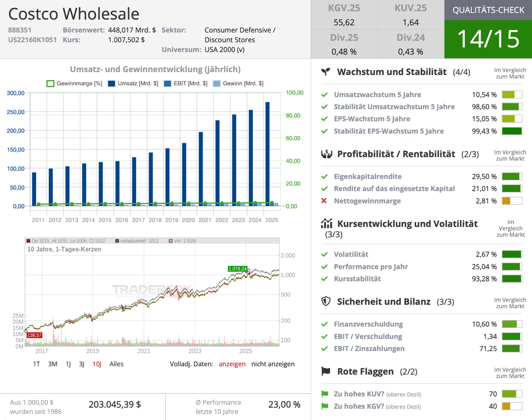This screenshot has width=532, height=420.
Task: Click the green 1.078,24 price label
Action: tap(238, 269)
